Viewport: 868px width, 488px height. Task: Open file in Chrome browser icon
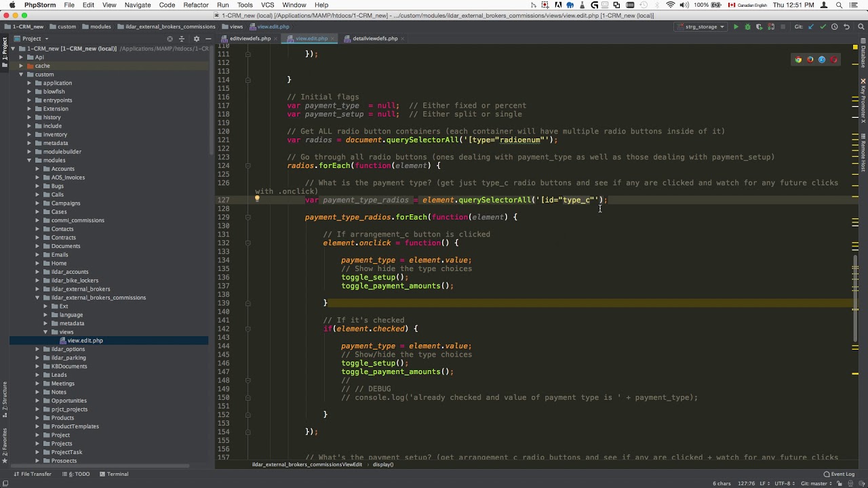(x=798, y=60)
